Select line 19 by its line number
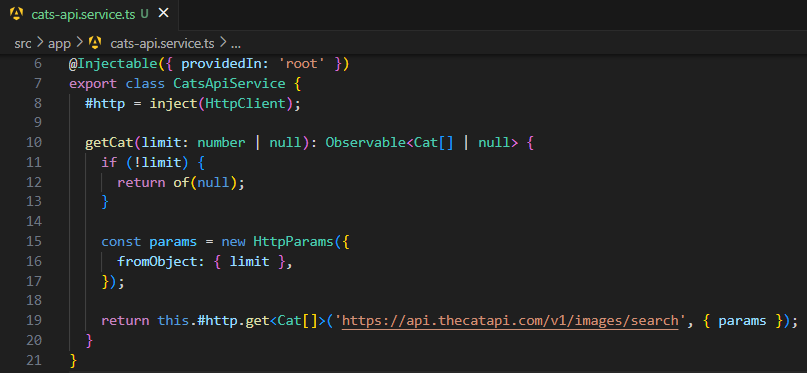This screenshot has height=373, width=807. (33, 321)
